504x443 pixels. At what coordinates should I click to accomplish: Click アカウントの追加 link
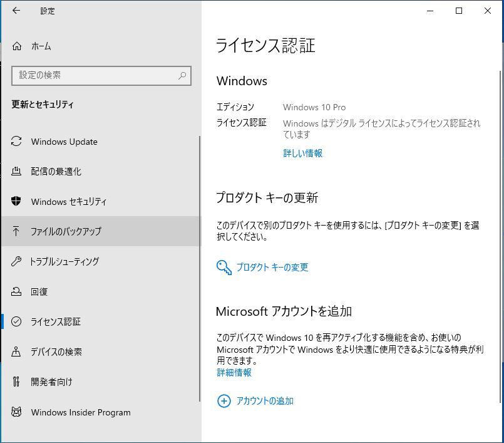pyautogui.click(x=265, y=401)
